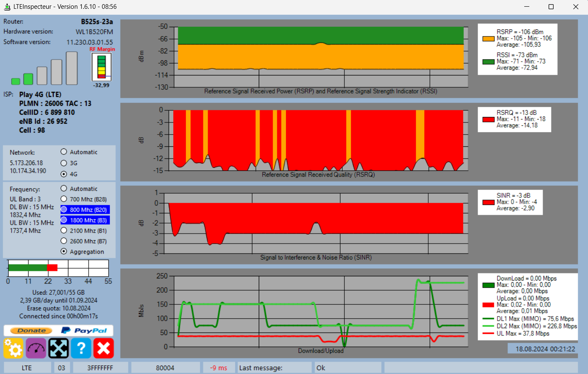Open help with the question mark icon

[81, 348]
